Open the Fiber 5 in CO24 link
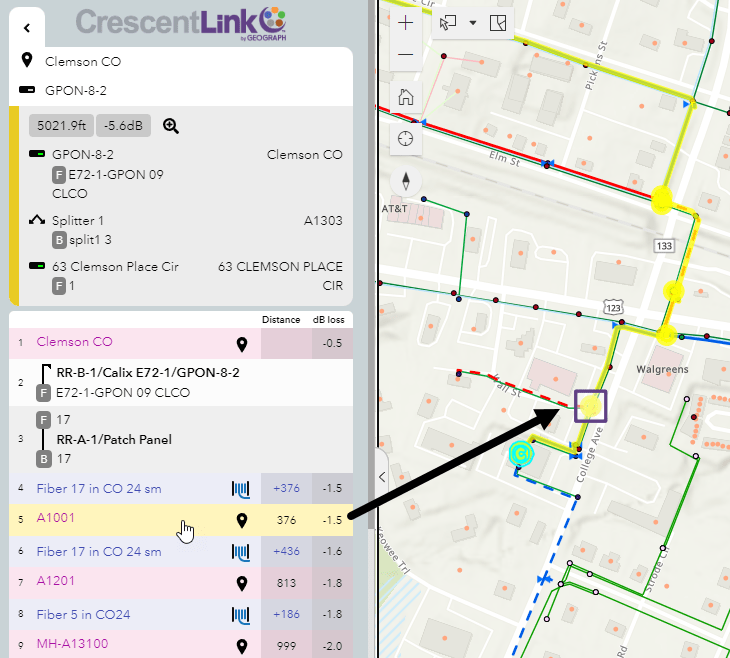 pyautogui.click(x=83, y=615)
